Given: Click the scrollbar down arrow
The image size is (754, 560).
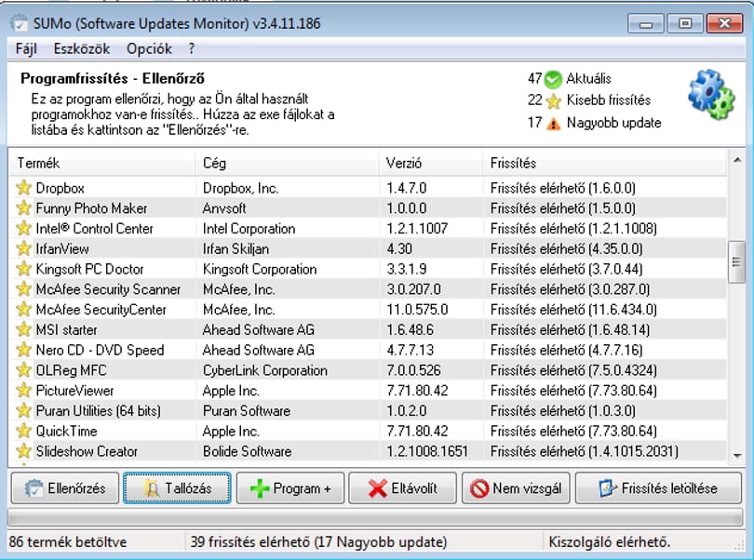Looking at the screenshot, I should [737, 455].
